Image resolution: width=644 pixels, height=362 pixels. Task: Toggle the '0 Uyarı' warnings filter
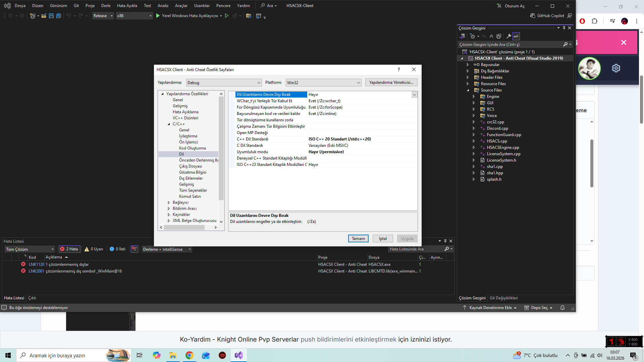[94, 249]
